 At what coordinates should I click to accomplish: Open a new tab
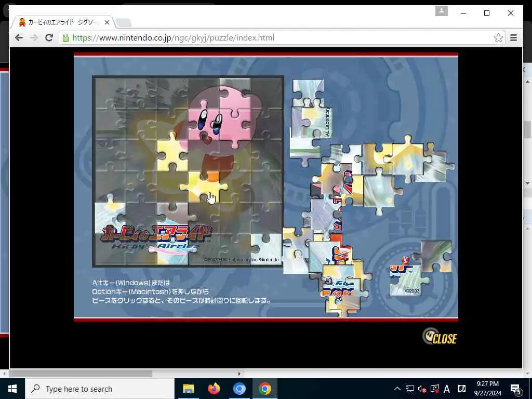124,23
